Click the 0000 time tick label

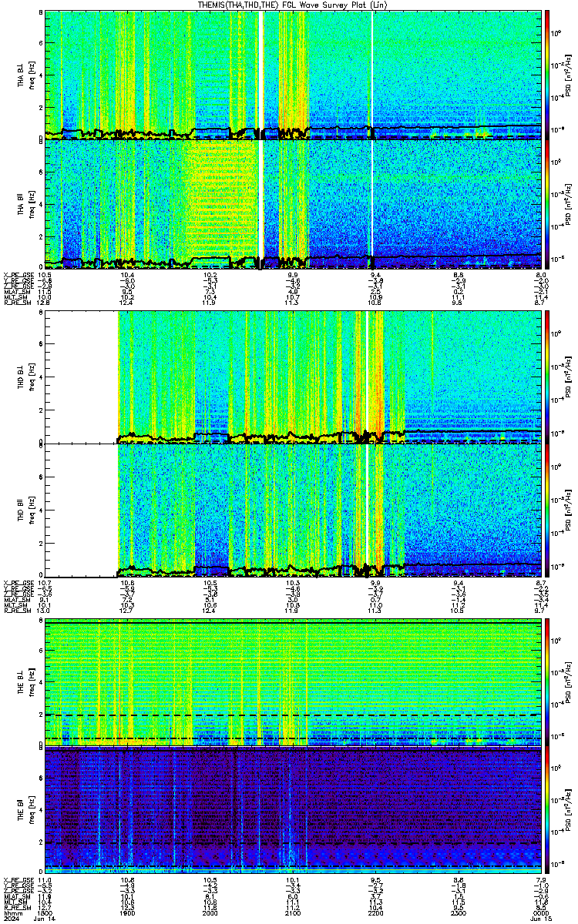[540, 912]
